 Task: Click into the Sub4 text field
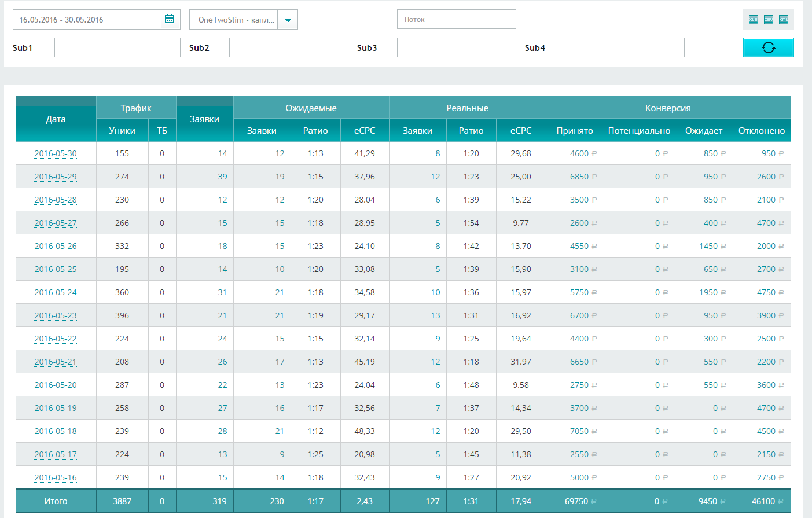(x=624, y=47)
